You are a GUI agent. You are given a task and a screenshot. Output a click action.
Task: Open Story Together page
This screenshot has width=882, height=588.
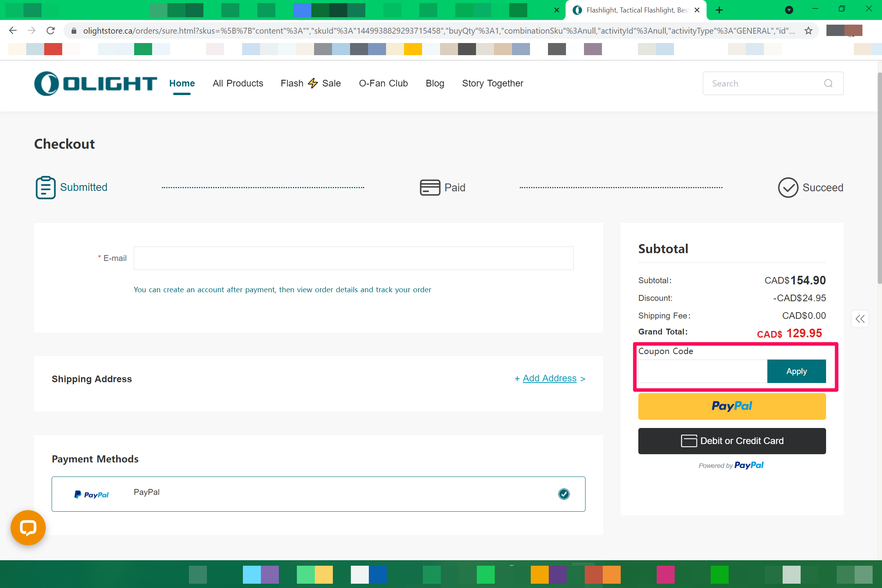click(492, 83)
